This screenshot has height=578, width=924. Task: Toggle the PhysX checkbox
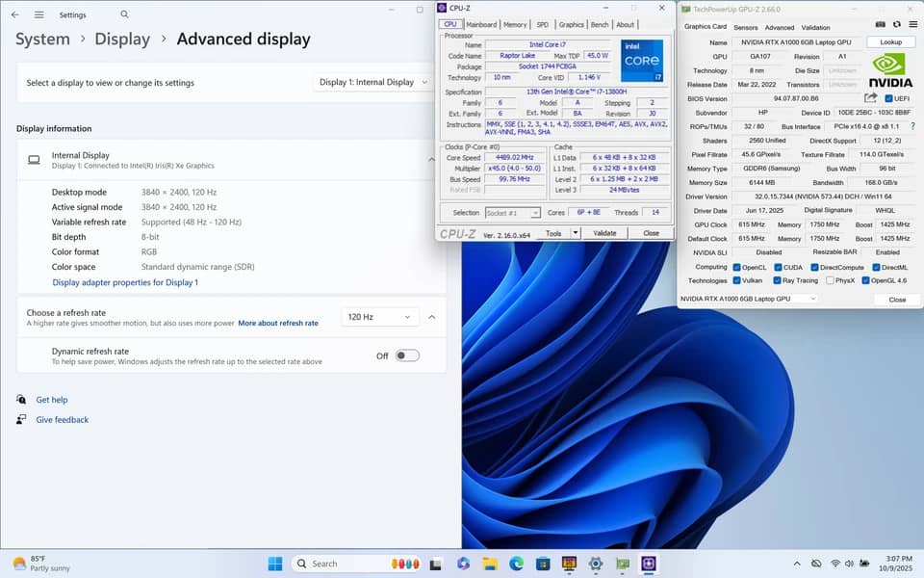830,280
